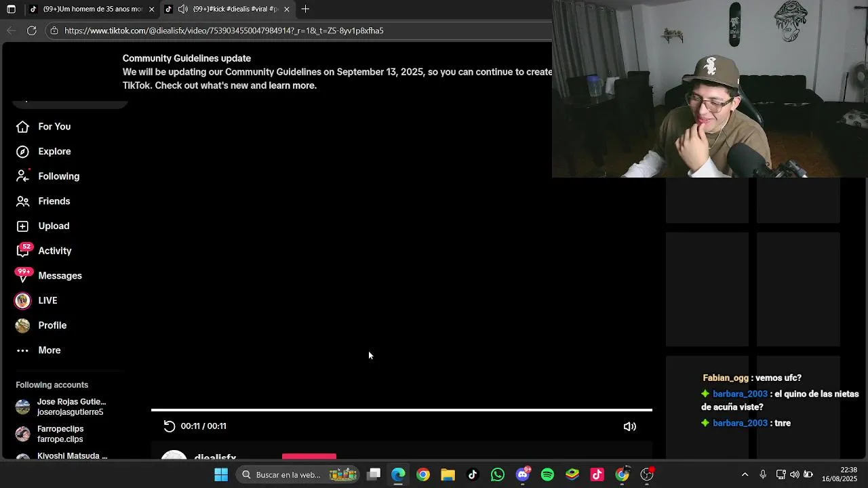Click the 'Following accounts' label
The image size is (868, 488).
tap(52, 385)
